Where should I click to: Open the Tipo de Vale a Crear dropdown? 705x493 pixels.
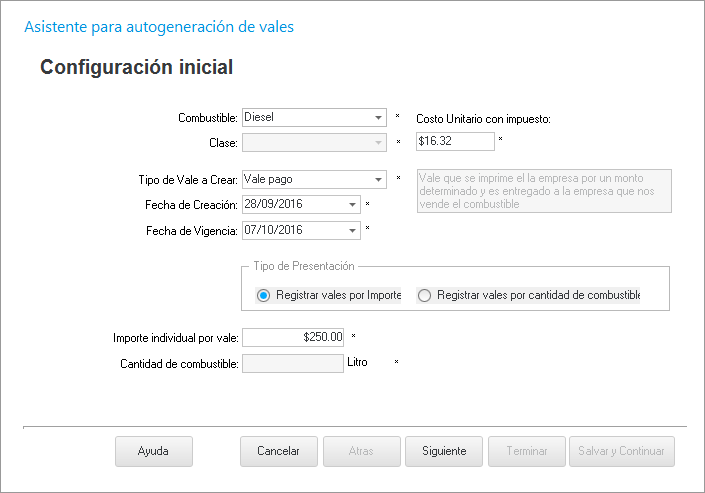pos(379,180)
